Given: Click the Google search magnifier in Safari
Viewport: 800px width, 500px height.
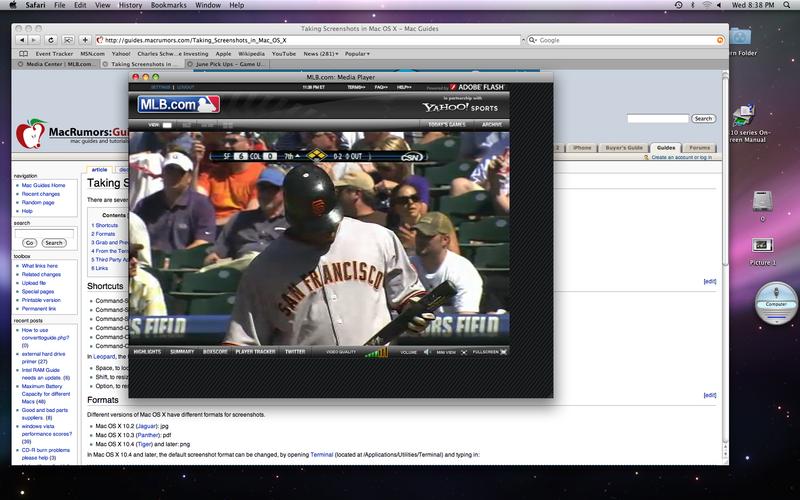Looking at the screenshot, I should (533, 40).
